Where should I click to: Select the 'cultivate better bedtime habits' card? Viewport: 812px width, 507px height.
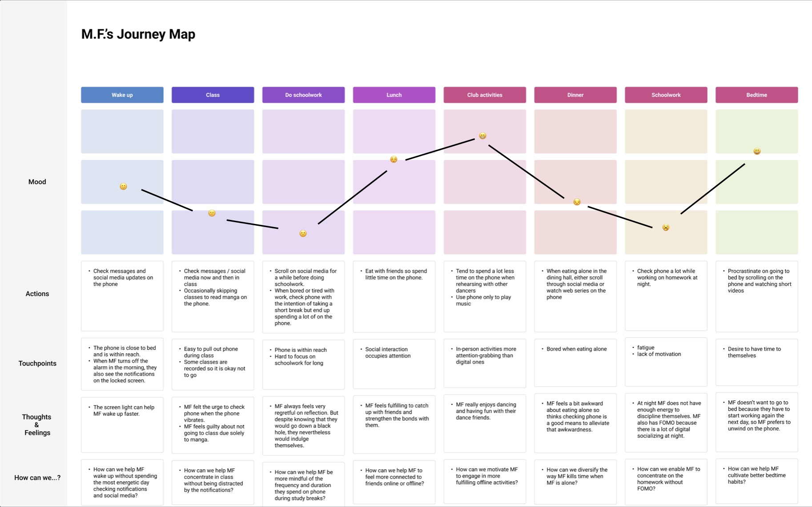click(756, 482)
